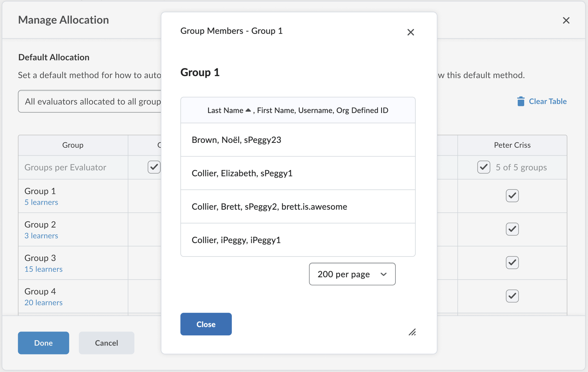
Task: Click the Cancel button
Action: [x=106, y=343]
